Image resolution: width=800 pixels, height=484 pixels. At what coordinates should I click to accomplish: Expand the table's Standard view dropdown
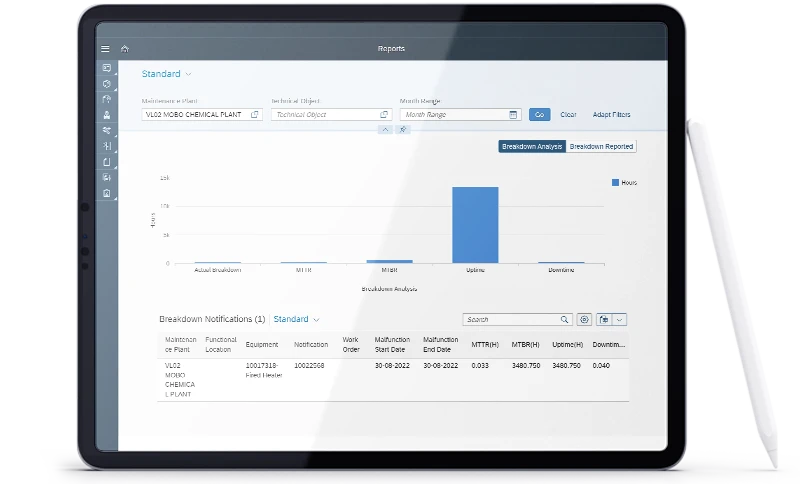tap(316, 319)
